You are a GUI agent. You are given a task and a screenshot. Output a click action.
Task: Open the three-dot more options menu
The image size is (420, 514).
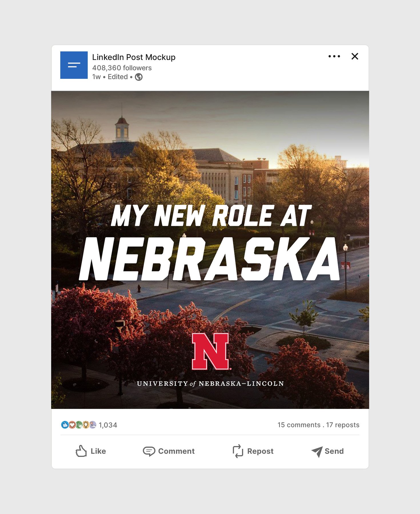(x=334, y=56)
